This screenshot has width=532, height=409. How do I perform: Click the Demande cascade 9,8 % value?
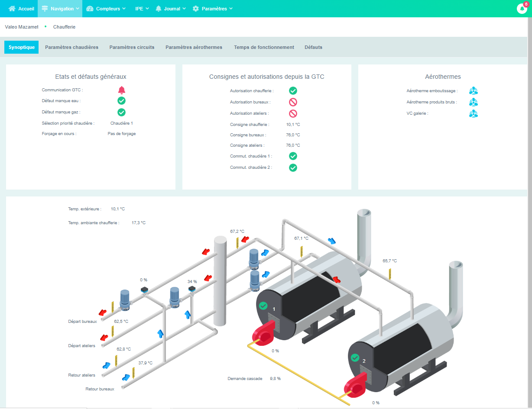pyautogui.click(x=275, y=379)
